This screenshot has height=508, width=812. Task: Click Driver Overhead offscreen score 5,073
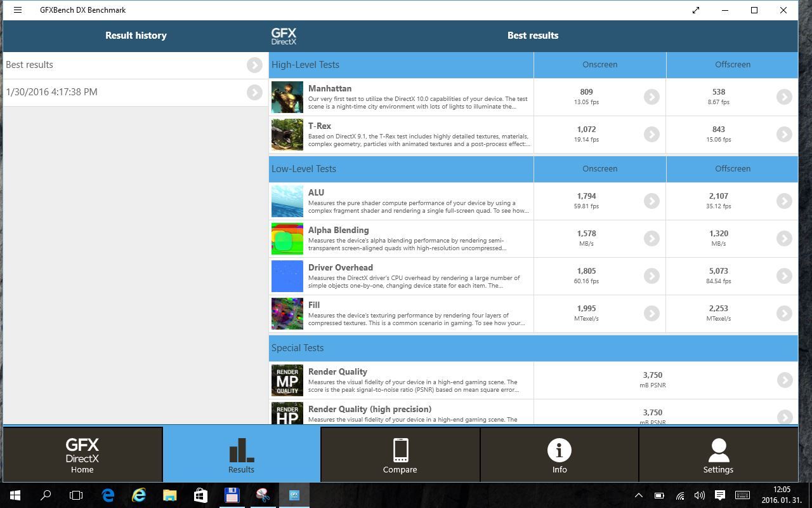coord(719,271)
